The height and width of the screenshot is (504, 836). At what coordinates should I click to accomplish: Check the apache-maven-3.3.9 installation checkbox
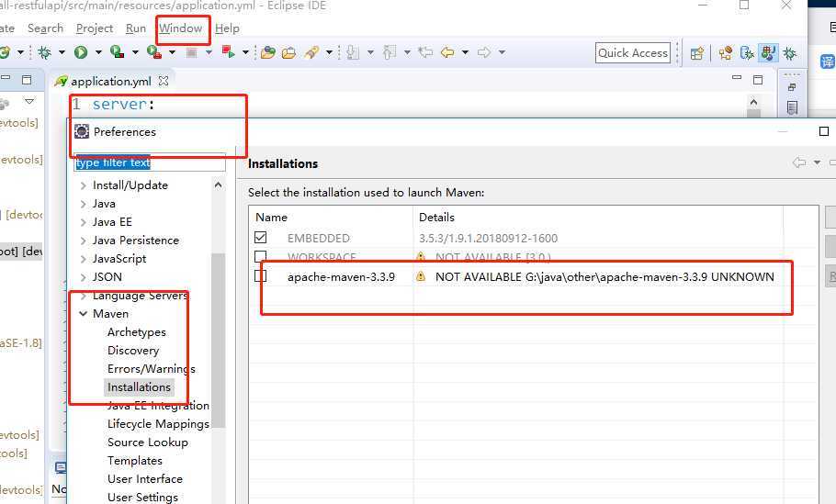point(260,276)
